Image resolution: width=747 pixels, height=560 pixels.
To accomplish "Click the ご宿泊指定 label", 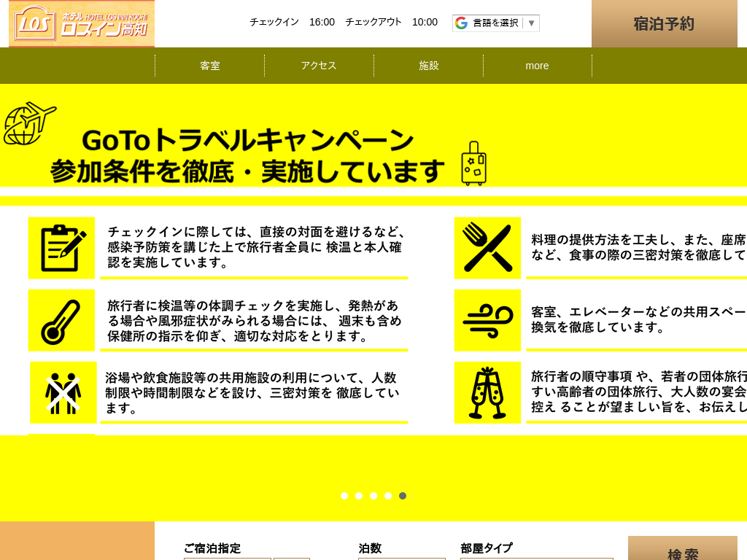I will point(212,548).
